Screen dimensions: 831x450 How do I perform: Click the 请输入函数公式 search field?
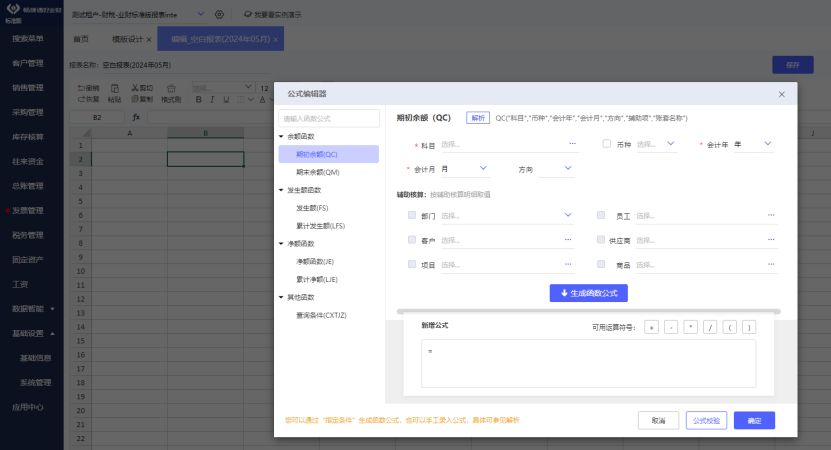coord(329,118)
